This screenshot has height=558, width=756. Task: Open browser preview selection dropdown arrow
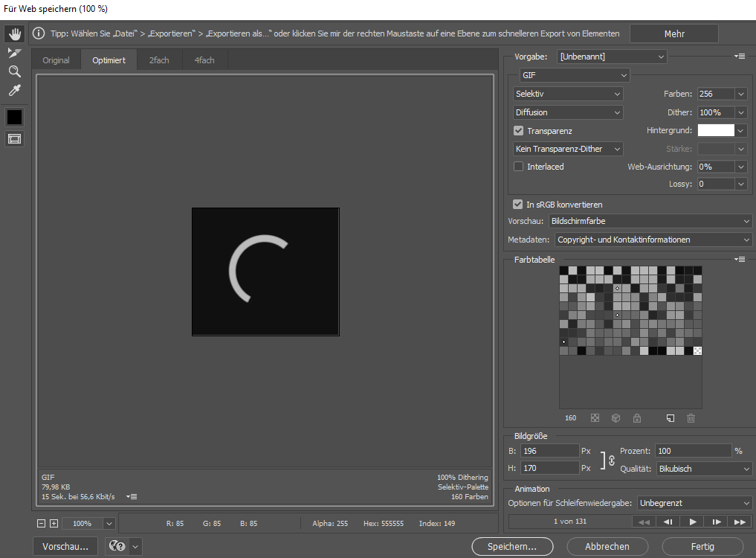135,546
